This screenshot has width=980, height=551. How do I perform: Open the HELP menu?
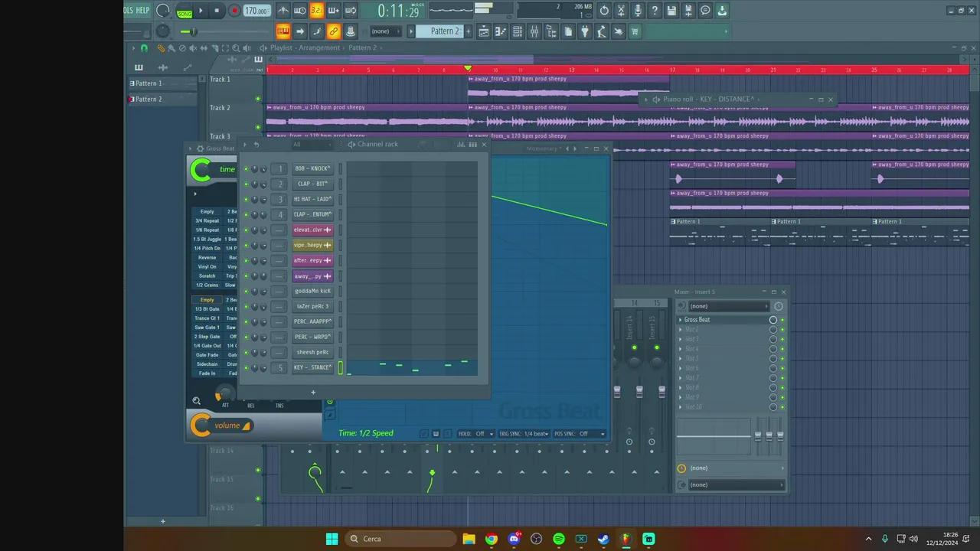click(143, 11)
